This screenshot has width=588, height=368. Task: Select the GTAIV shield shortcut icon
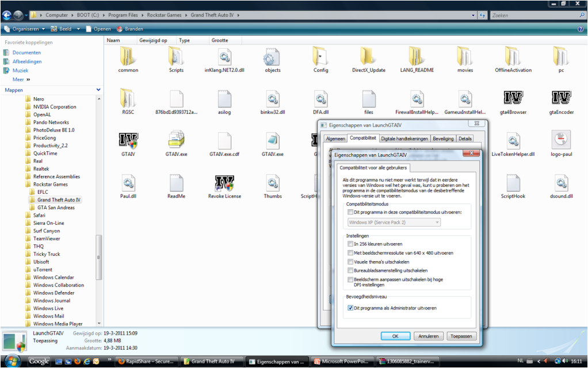click(x=128, y=140)
